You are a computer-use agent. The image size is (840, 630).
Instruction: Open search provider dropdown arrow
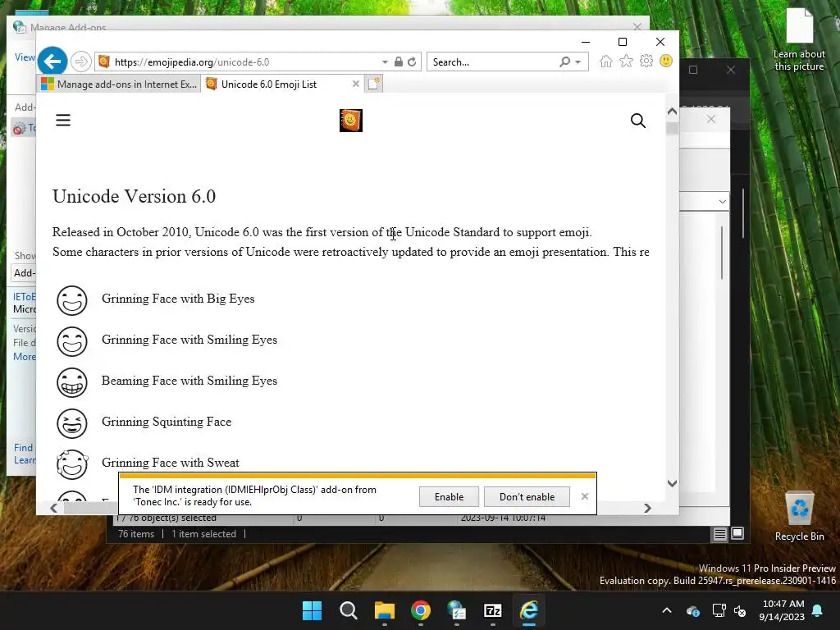coord(578,62)
